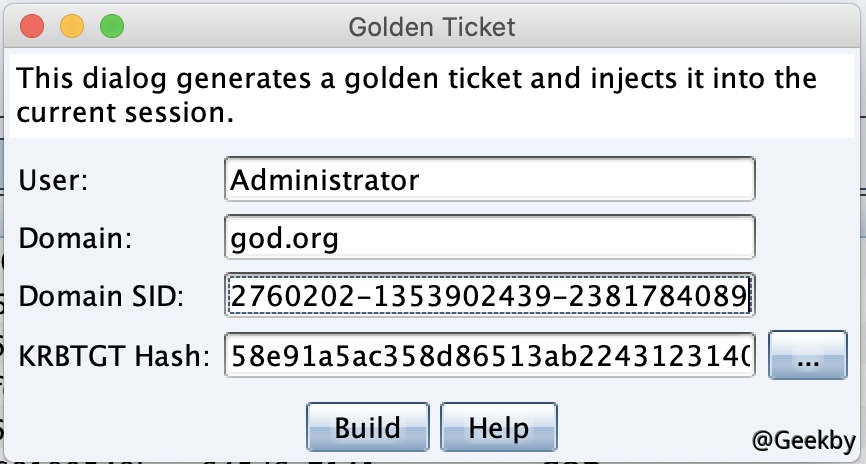Focus the KRBTGT Hash input field
The width and height of the screenshot is (866, 464).
coord(489,355)
